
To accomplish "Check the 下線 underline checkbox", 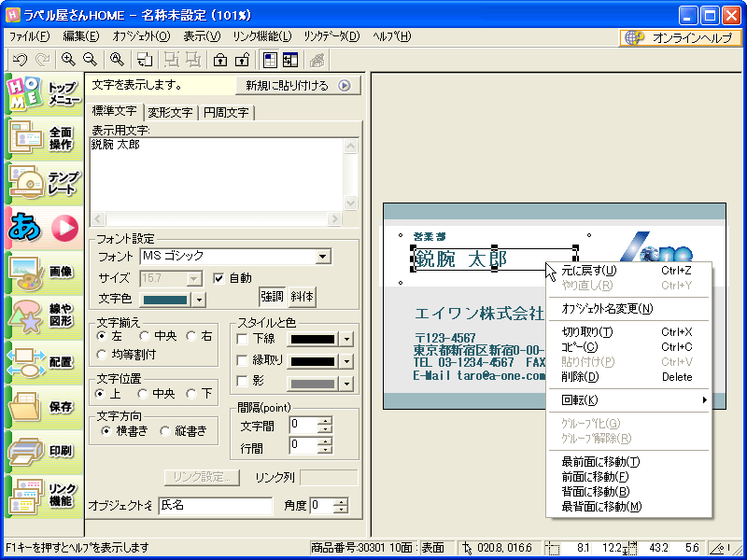I will click(x=243, y=339).
